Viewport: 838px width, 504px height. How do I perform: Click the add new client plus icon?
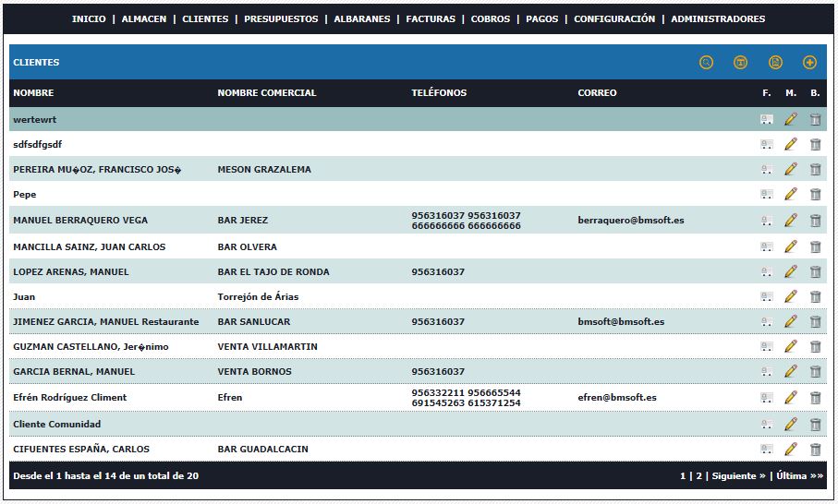point(809,63)
